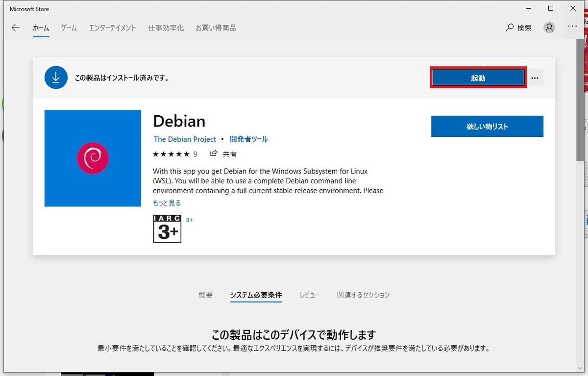Launch Debian with the 起動 button
Screen dimensions: 588x376
(478, 77)
